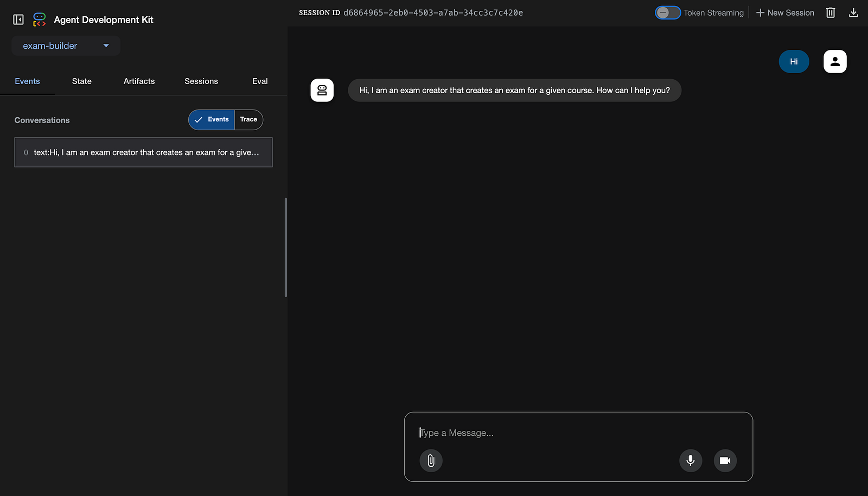
Task: Export session with download icon
Action: click(x=853, y=12)
